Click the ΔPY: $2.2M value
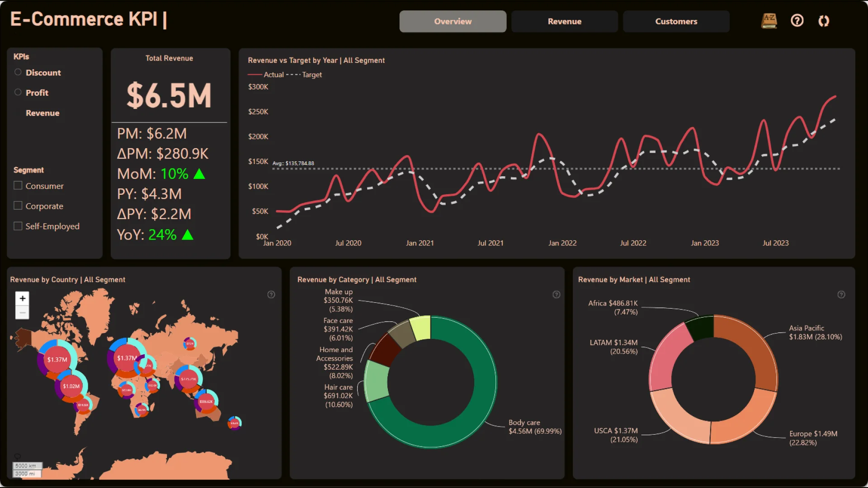Image resolution: width=868 pixels, height=488 pixels. (x=154, y=214)
